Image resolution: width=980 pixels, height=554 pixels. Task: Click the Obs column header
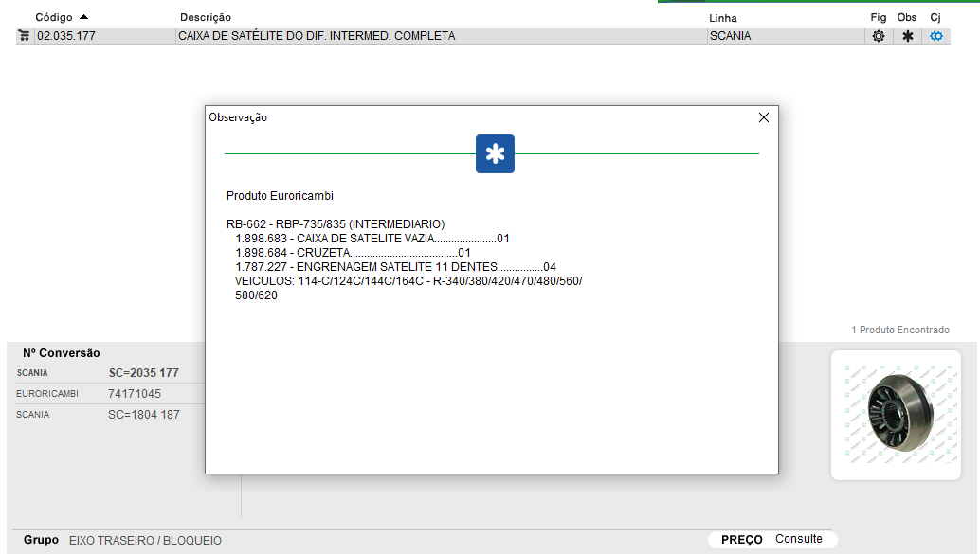tap(907, 18)
